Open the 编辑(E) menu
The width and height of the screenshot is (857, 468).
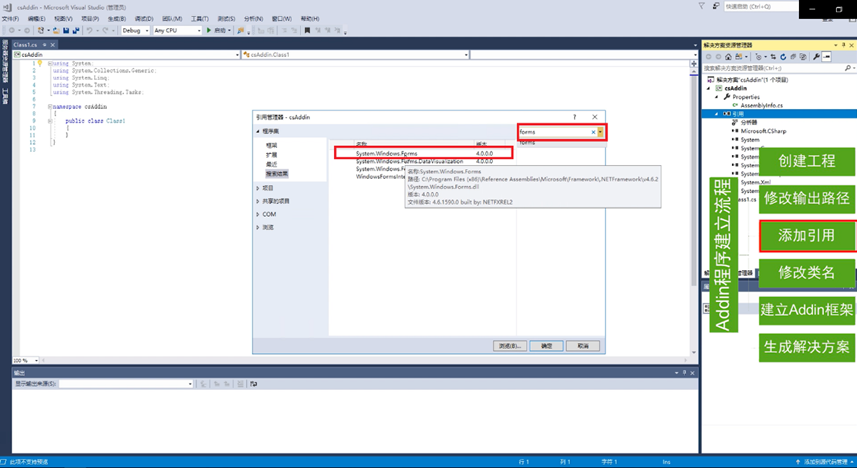click(x=37, y=19)
